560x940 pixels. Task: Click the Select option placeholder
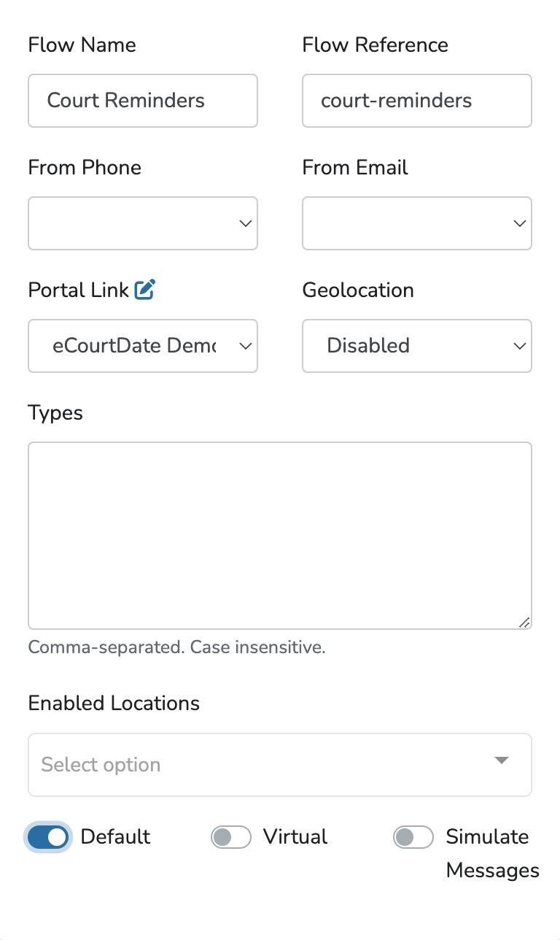click(x=101, y=765)
